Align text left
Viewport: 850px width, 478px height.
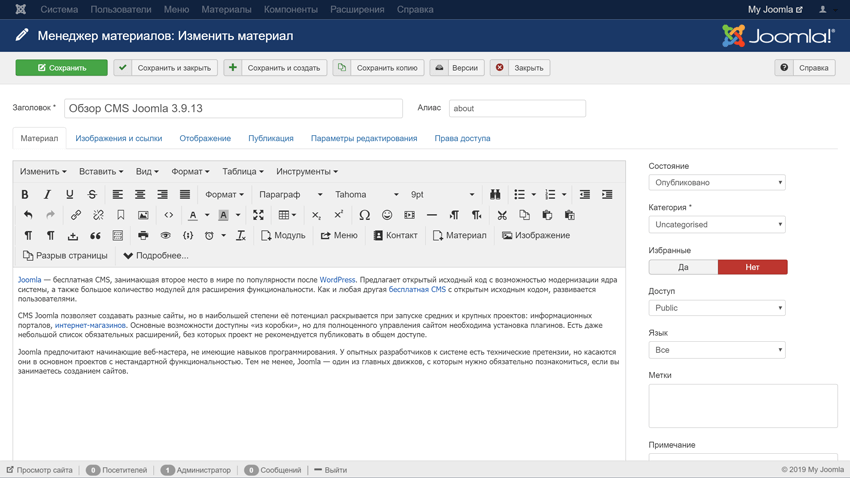tap(117, 195)
